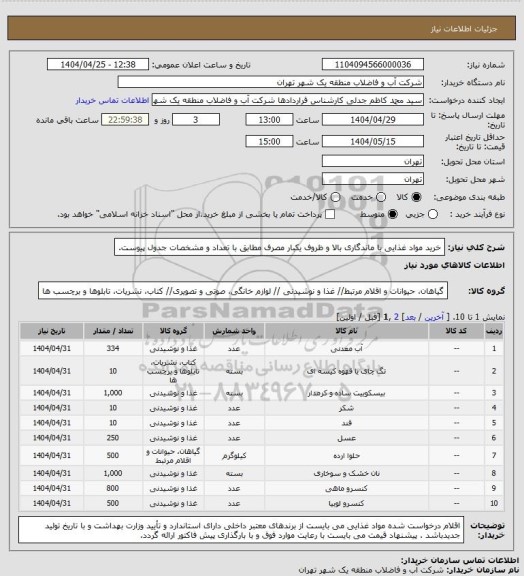The height and width of the screenshot is (576, 524).
Task: Click the شهر محل تحویل field
Action: click(373, 179)
